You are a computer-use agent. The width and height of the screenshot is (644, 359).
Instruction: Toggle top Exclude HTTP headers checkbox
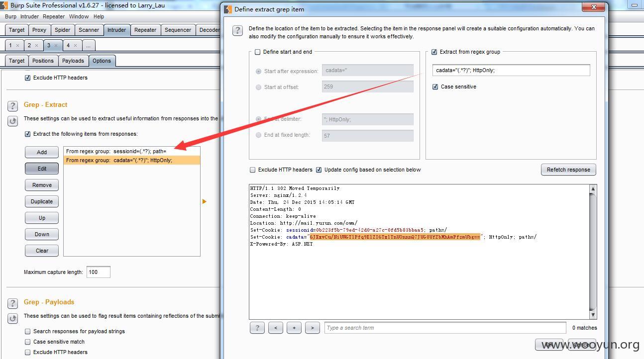[28, 78]
